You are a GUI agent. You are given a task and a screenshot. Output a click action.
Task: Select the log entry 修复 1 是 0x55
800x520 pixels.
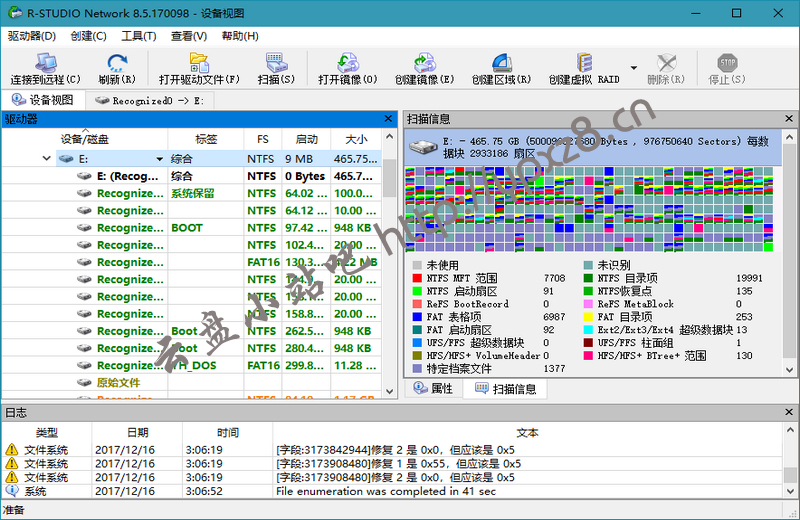click(x=392, y=464)
